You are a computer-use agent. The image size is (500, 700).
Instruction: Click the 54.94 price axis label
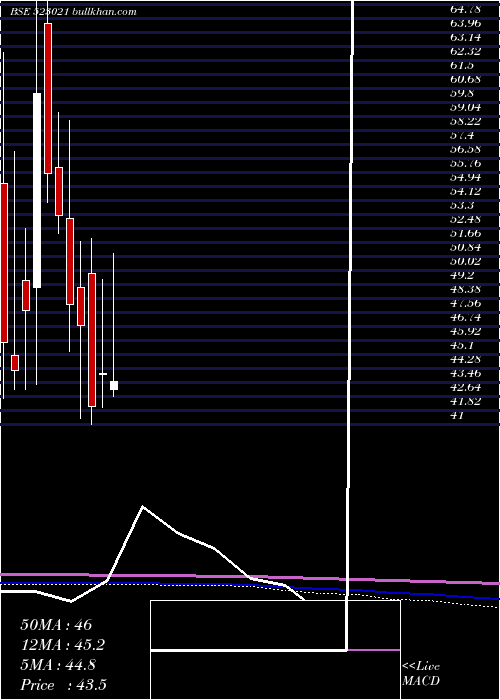(466, 178)
